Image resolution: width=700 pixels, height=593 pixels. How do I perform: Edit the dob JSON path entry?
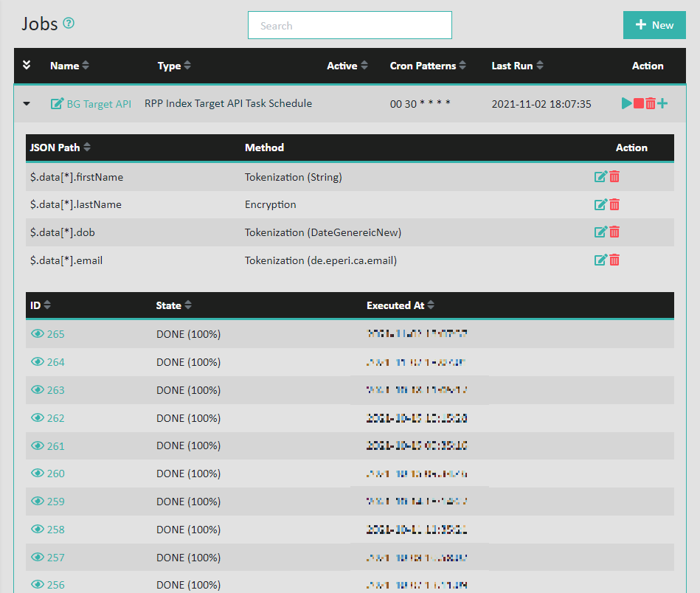[x=601, y=232]
